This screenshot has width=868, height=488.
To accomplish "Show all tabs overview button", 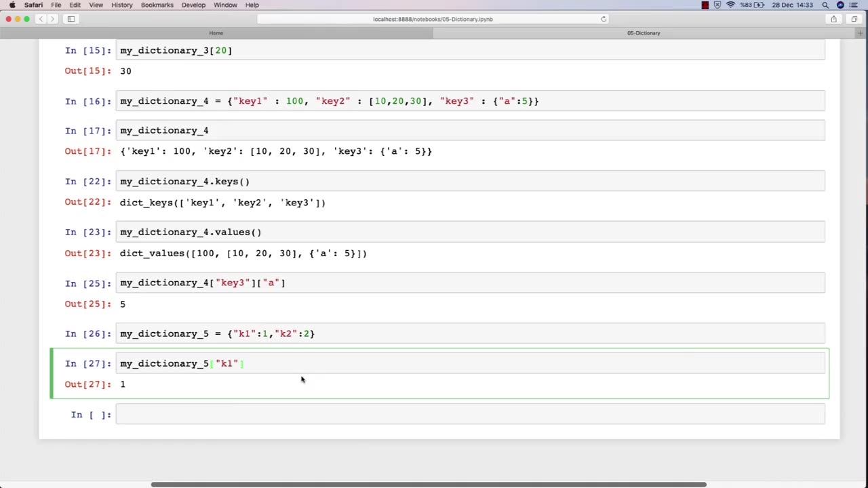I will [x=854, y=19].
